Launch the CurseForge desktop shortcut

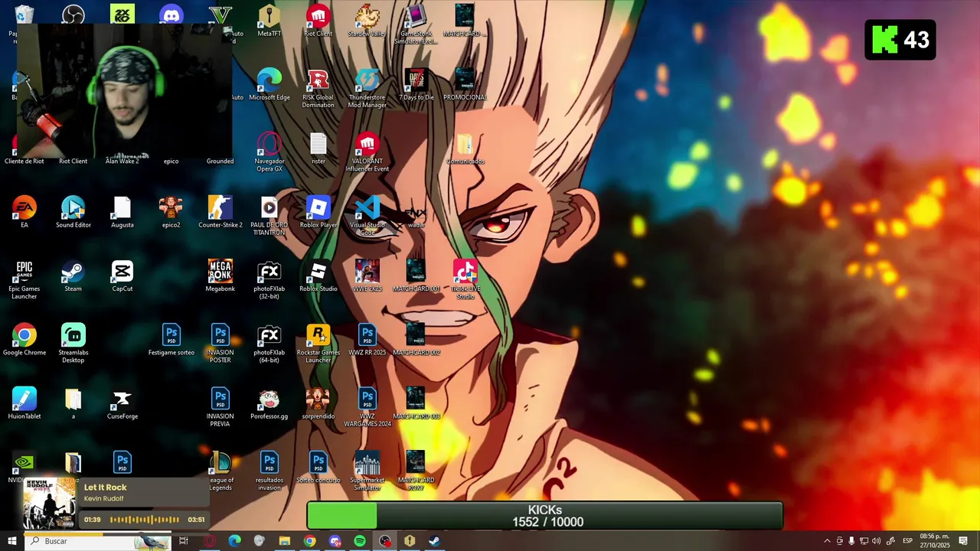[x=122, y=403]
